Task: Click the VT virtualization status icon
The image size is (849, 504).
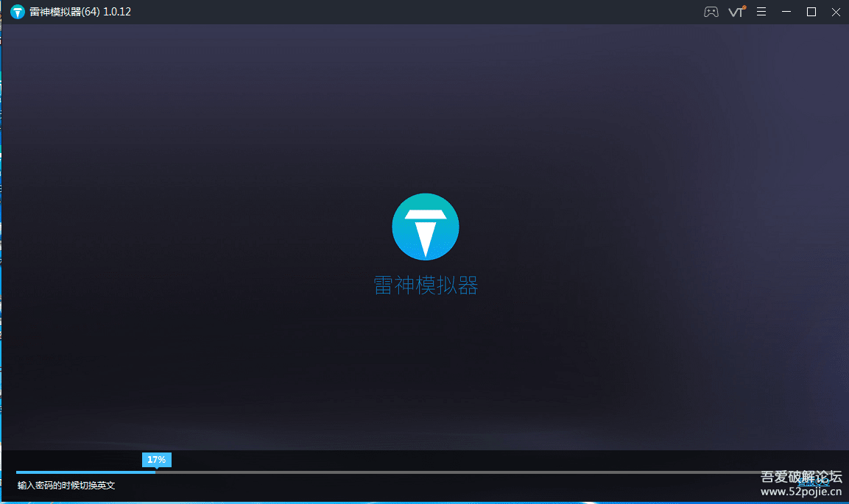Action: point(736,12)
